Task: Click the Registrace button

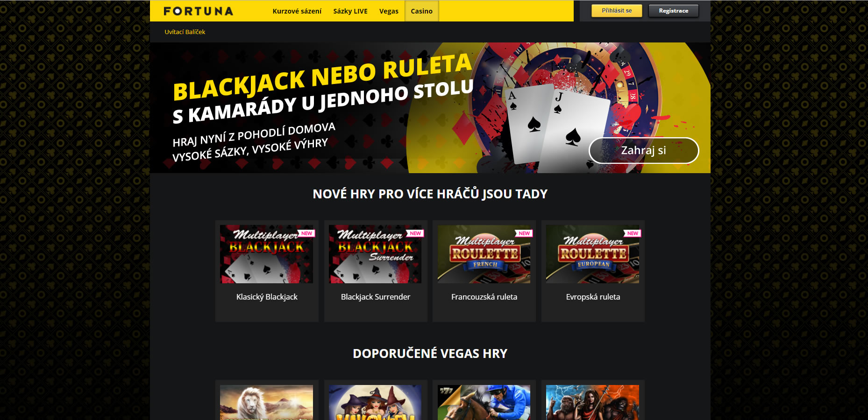Action: pos(674,11)
